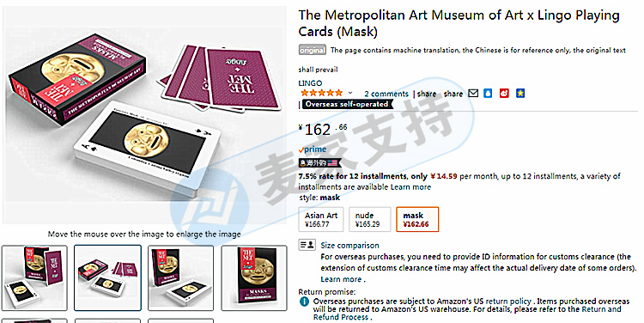View the fourth thumbnail showing upright box
644x323 pixels.
(x=254, y=277)
